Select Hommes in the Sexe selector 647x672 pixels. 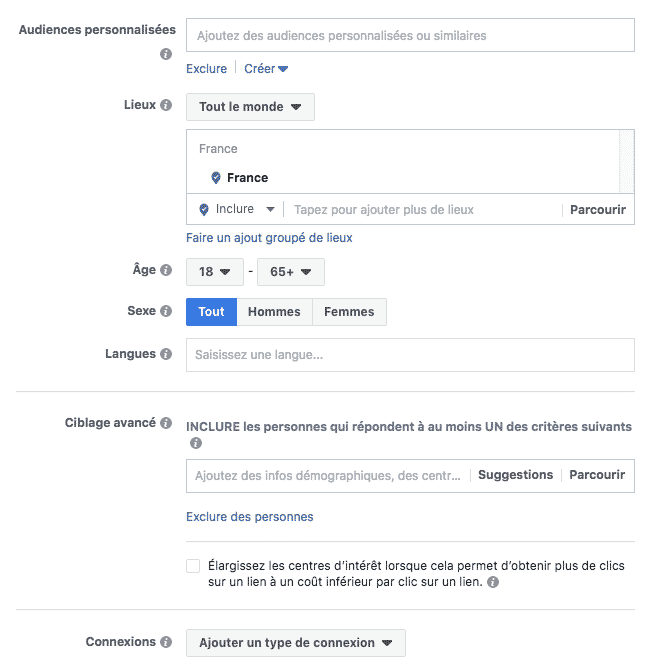tap(274, 312)
